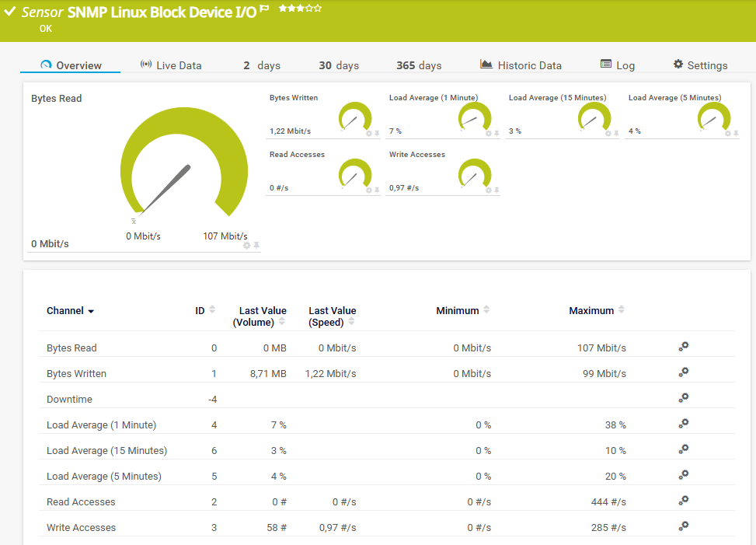
Task: Click the flag icon next to sensor name
Action: [x=264, y=9]
